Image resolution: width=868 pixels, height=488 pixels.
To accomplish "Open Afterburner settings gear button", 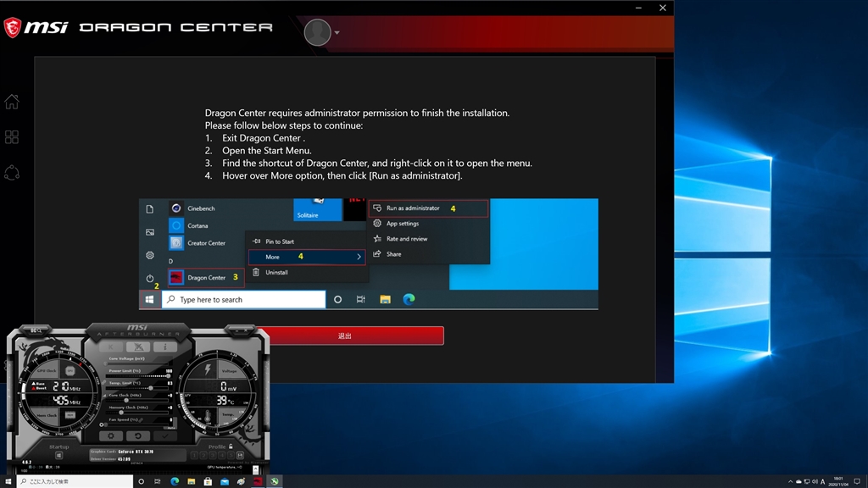I will pos(110,435).
